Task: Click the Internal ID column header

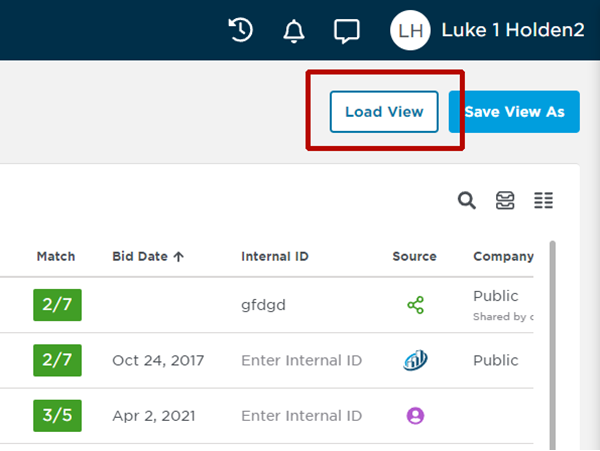Action: (275, 256)
